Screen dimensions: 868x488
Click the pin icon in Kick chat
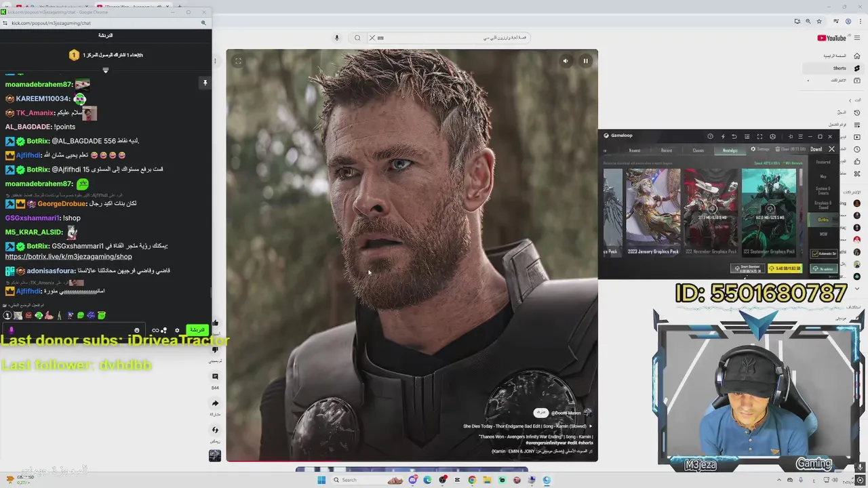[x=205, y=83]
